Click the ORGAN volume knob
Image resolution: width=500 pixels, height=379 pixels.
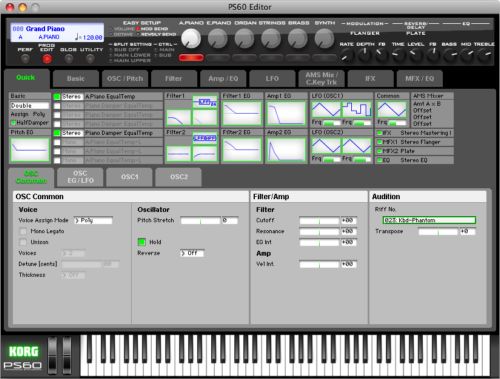(x=244, y=38)
